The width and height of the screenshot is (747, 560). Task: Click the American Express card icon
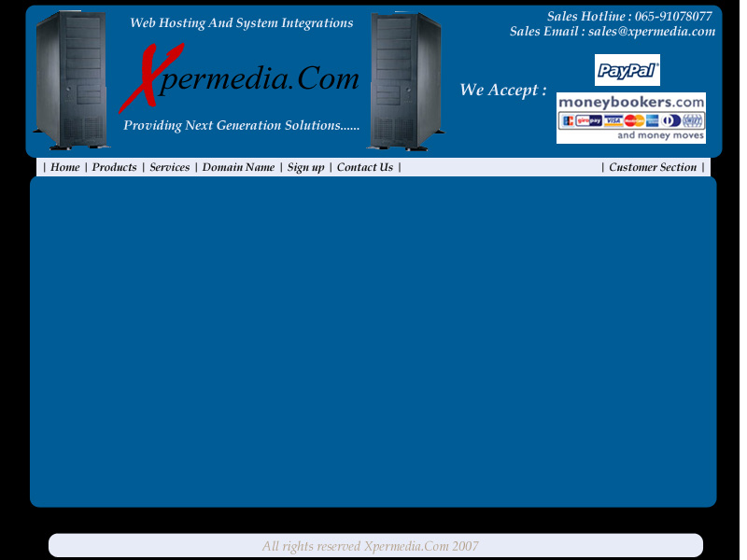pos(652,120)
